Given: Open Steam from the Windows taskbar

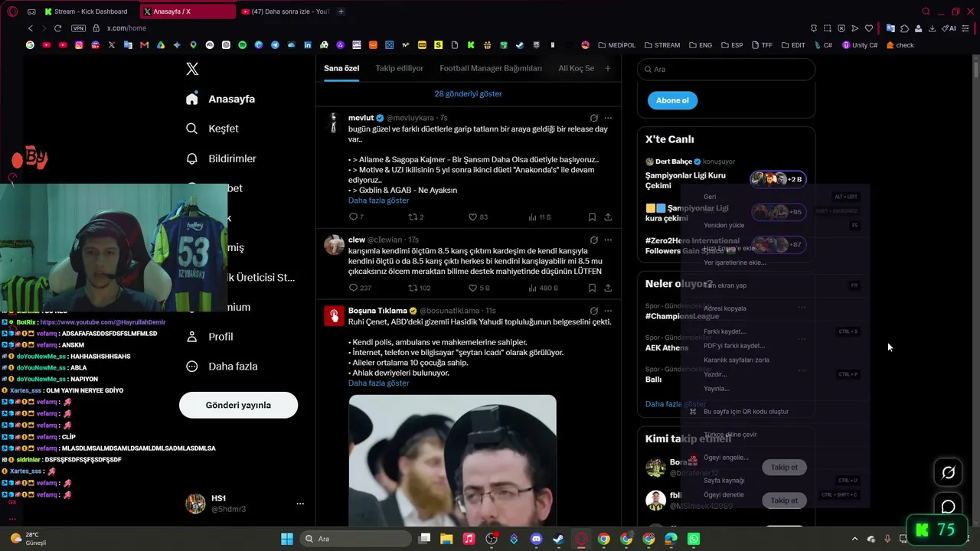Looking at the screenshot, I should 558,539.
